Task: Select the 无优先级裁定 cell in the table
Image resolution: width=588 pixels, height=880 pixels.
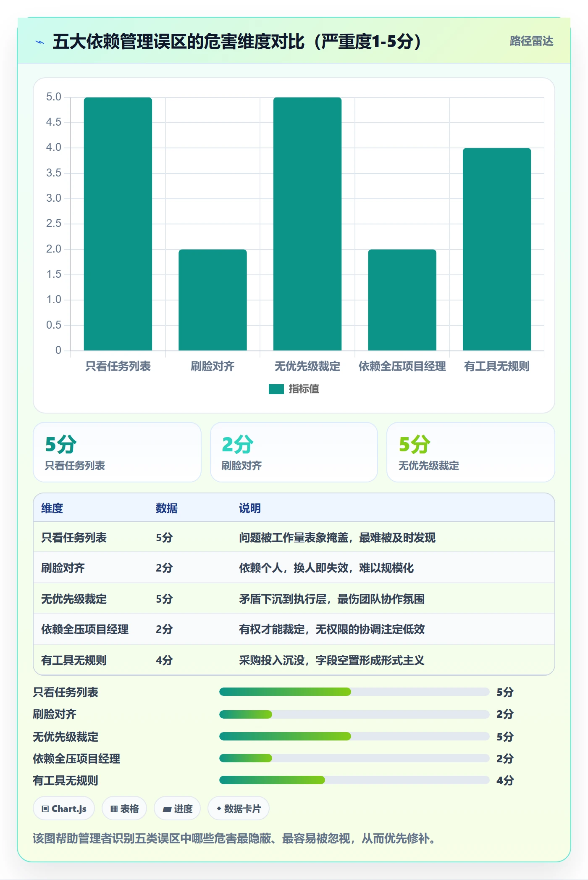Action: [74, 599]
